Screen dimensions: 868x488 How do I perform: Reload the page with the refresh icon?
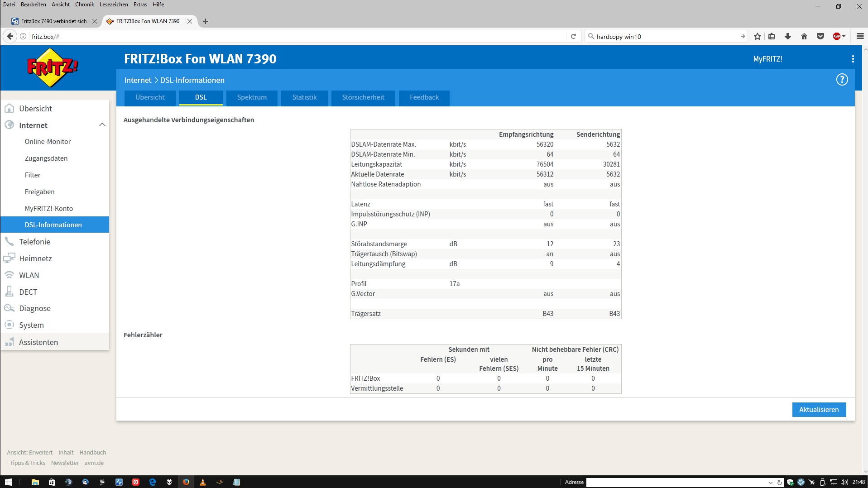(573, 36)
